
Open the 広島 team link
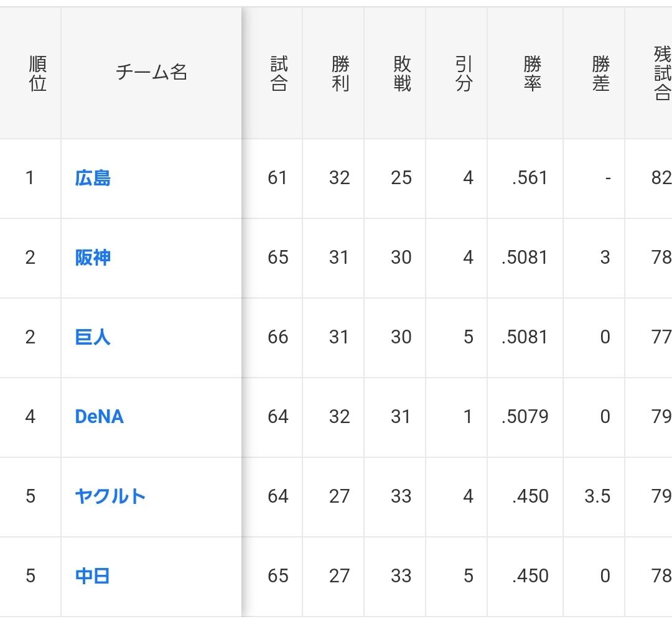click(93, 179)
